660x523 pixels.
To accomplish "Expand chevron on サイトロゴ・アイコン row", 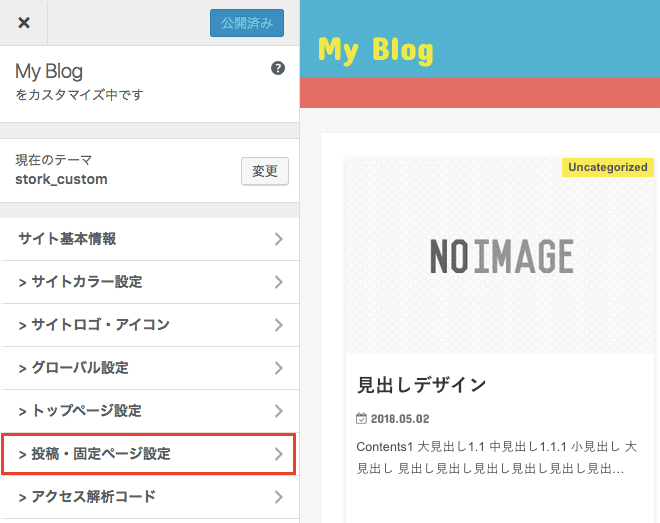I will [278, 325].
